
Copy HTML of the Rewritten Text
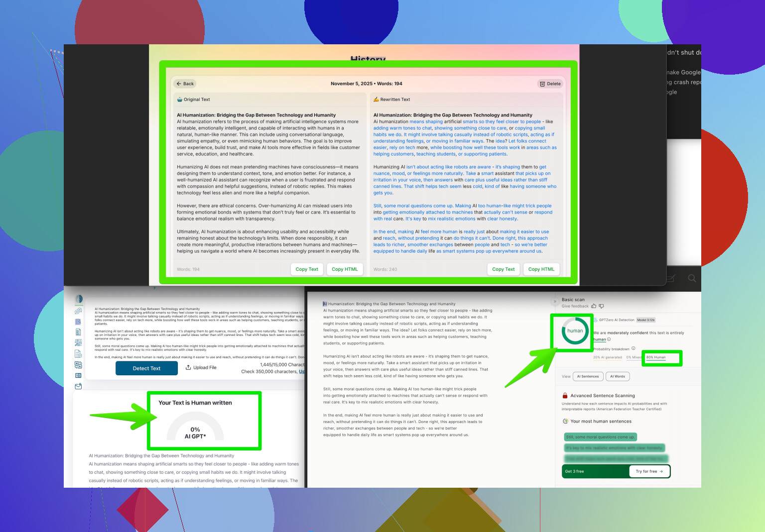[541, 269]
